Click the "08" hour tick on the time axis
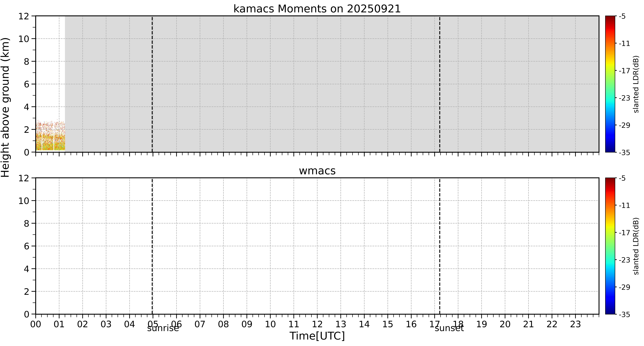Viewport: 644px width, 346px height. 223,324
